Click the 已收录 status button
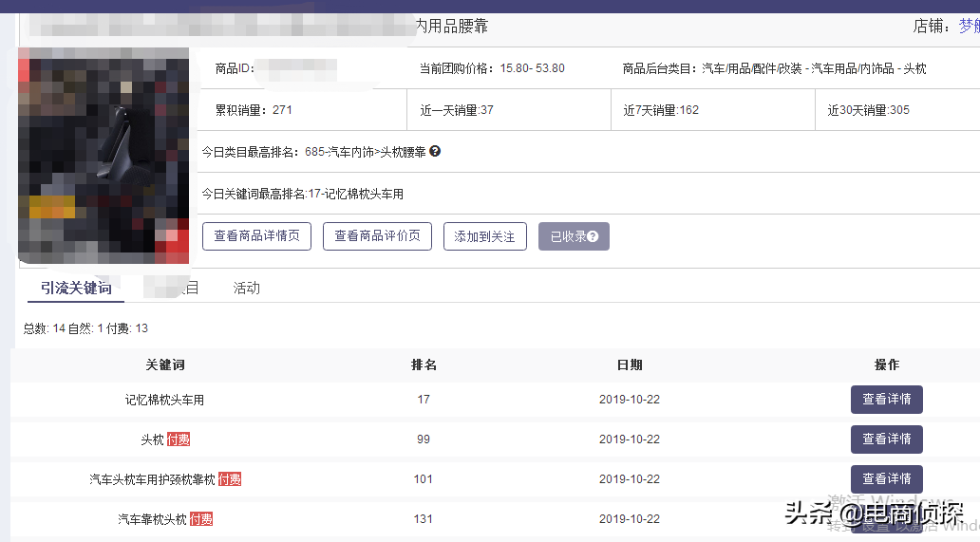This screenshot has width=980, height=542. coord(574,236)
